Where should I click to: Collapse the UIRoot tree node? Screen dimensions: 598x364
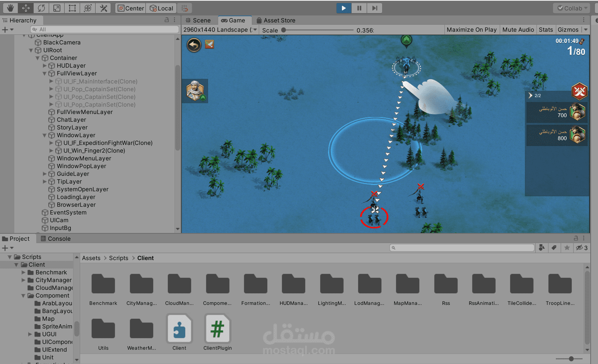(31, 50)
